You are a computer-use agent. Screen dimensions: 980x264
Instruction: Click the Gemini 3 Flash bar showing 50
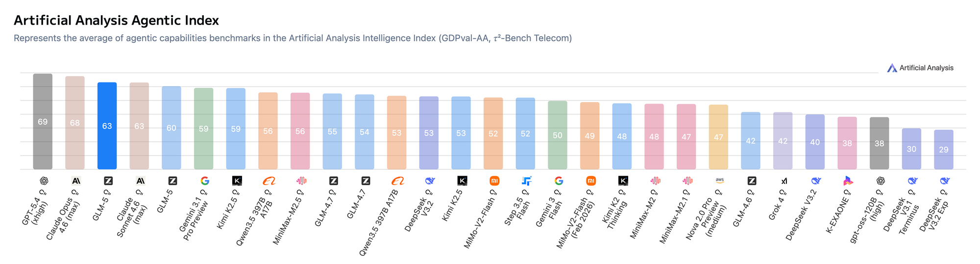pyautogui.click(x=557, y=135)
